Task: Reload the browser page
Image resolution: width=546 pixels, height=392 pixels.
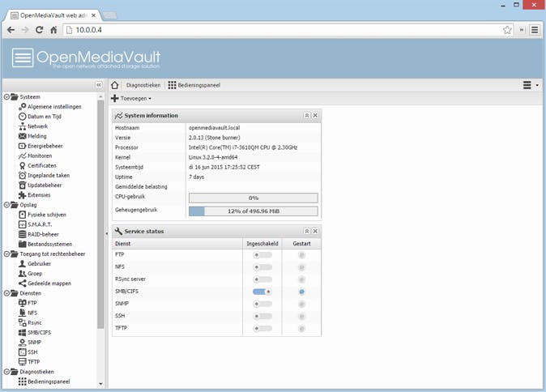Action: 40,30
